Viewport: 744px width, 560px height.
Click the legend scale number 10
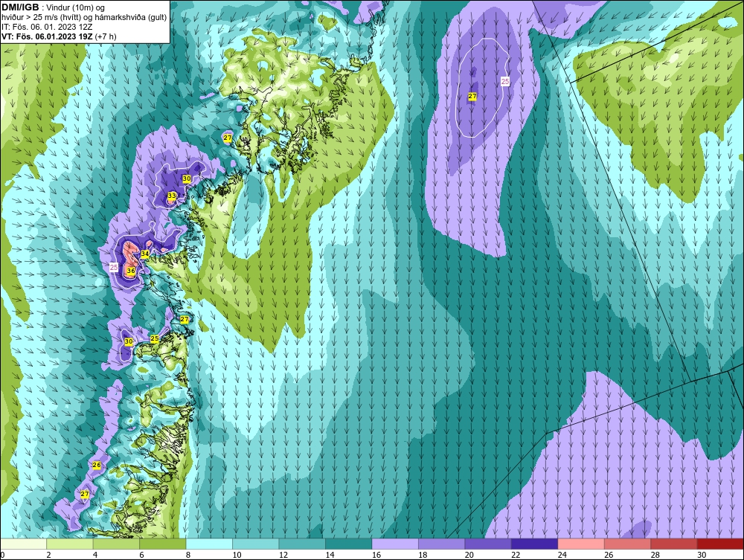pos(237,555)
